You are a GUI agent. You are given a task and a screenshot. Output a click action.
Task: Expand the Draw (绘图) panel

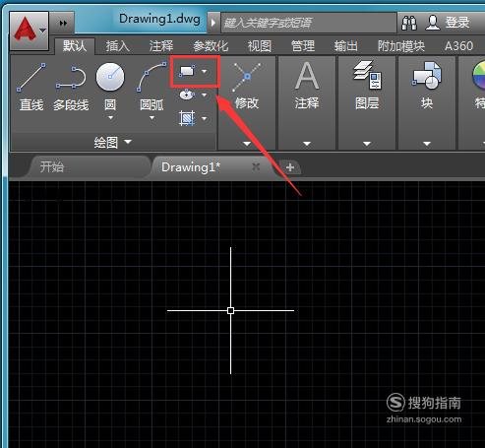(x=112, y=142)
